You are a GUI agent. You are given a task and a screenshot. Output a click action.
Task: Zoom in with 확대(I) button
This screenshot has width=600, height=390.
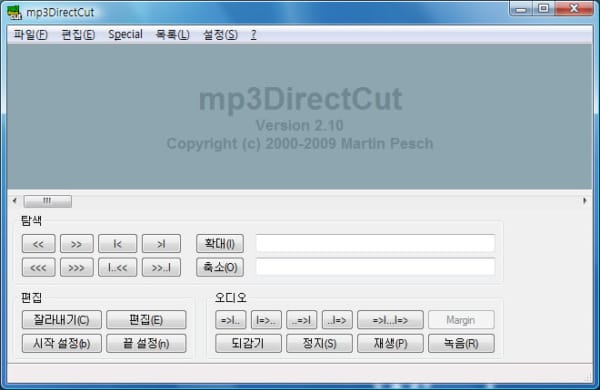[x=220, y=244]
